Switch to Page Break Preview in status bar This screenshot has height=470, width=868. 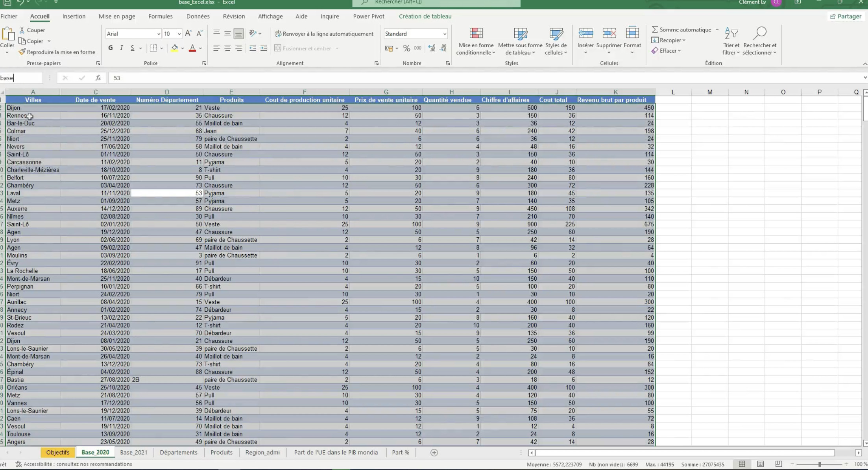778,464
